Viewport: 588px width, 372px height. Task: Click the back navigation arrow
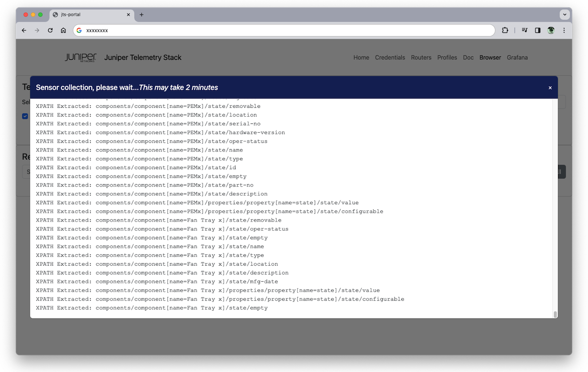tap(24, 30)
